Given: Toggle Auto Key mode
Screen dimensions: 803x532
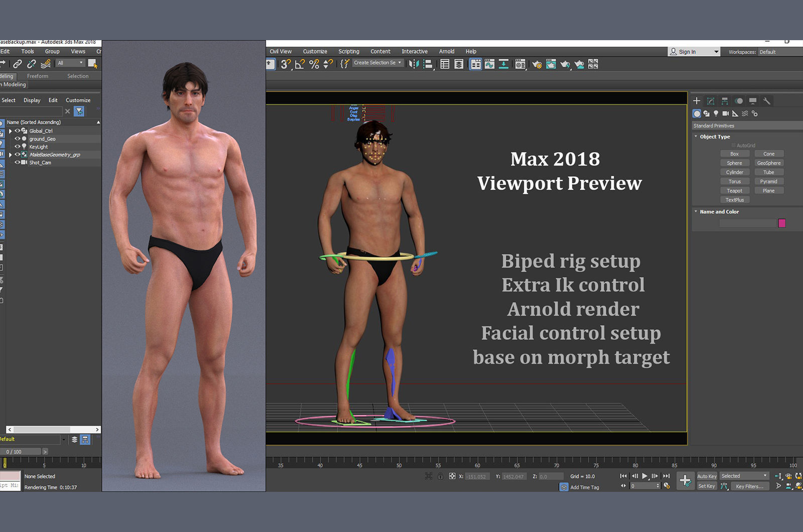Looking at the screenshot, I should click(707, 476).
